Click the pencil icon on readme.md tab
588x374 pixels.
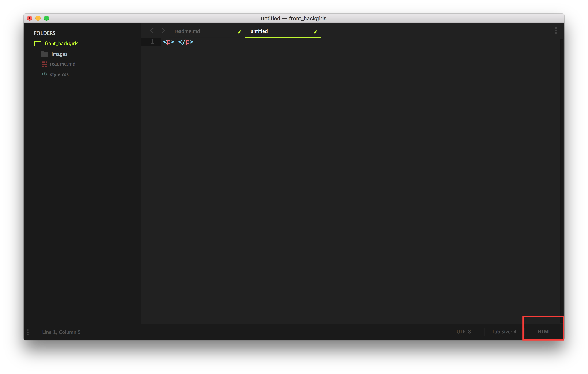tap(239, 31)
